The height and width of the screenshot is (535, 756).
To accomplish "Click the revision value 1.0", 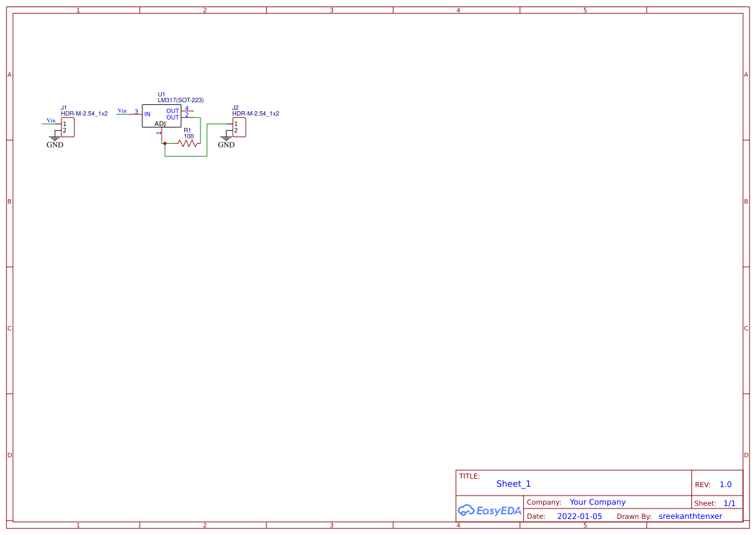I will point(724,484).
